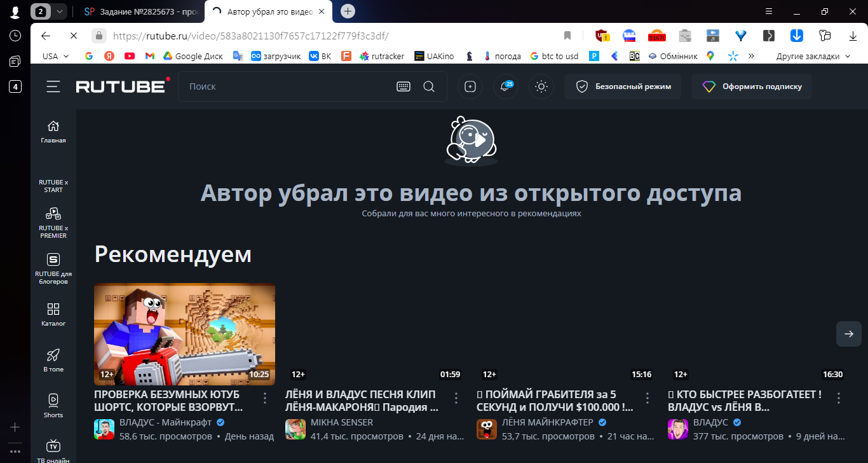Open the virtual keyboard in search field
Screen dimensions: 868x463
403,86
